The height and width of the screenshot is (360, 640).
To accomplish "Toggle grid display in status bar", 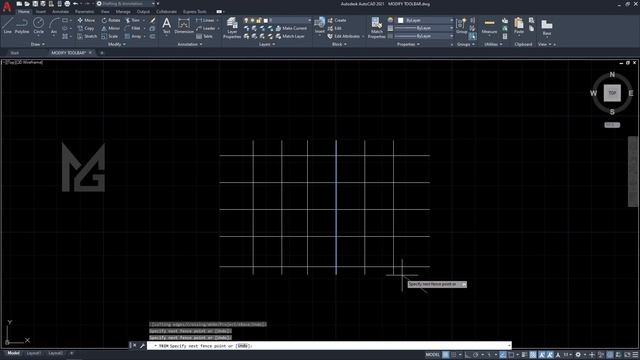I will click(x=446, y=355).
